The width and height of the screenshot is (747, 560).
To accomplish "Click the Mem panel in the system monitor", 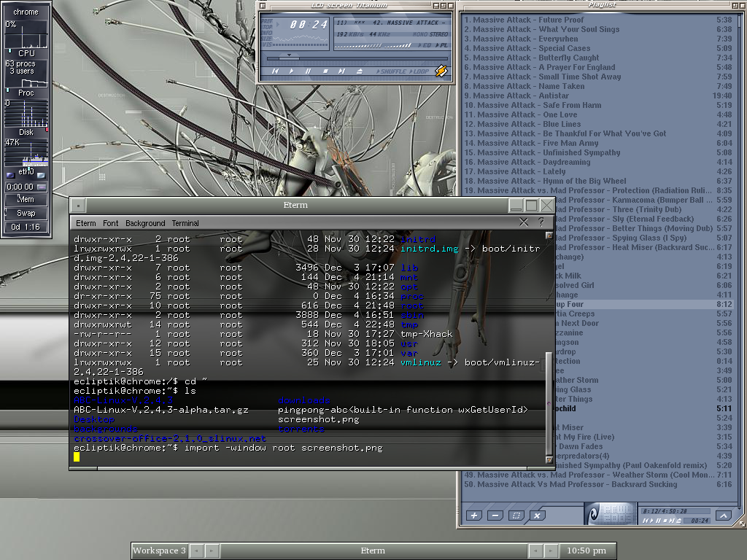I will 26,199.
